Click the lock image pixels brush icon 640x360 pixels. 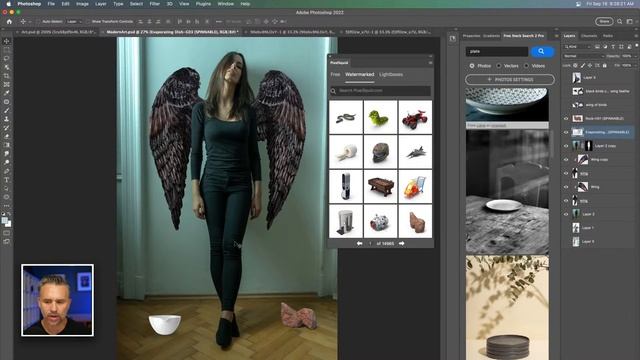point(582,65)
